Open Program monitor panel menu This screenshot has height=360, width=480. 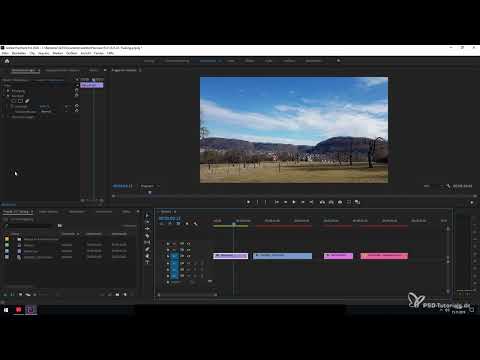click(x=140, y=70)
